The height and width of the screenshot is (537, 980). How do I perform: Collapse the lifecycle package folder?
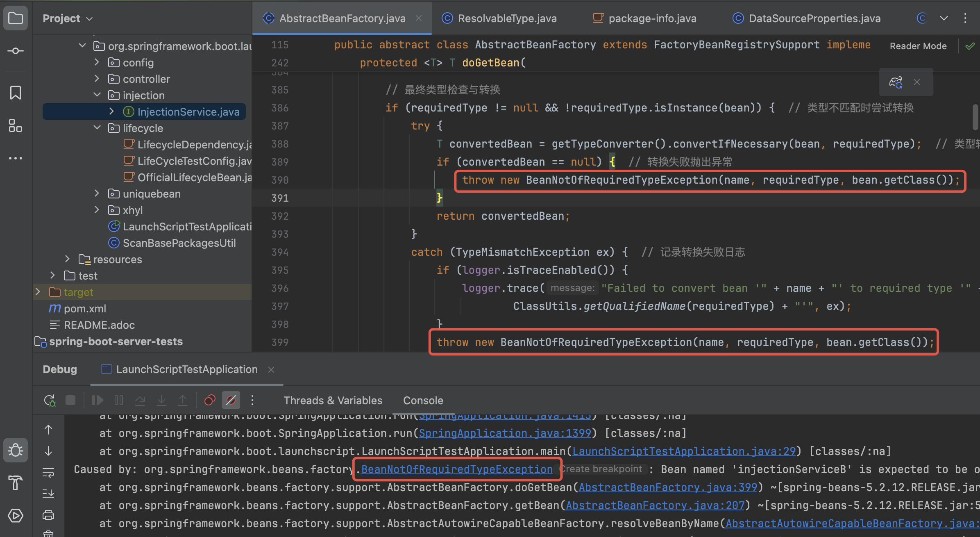97,128
